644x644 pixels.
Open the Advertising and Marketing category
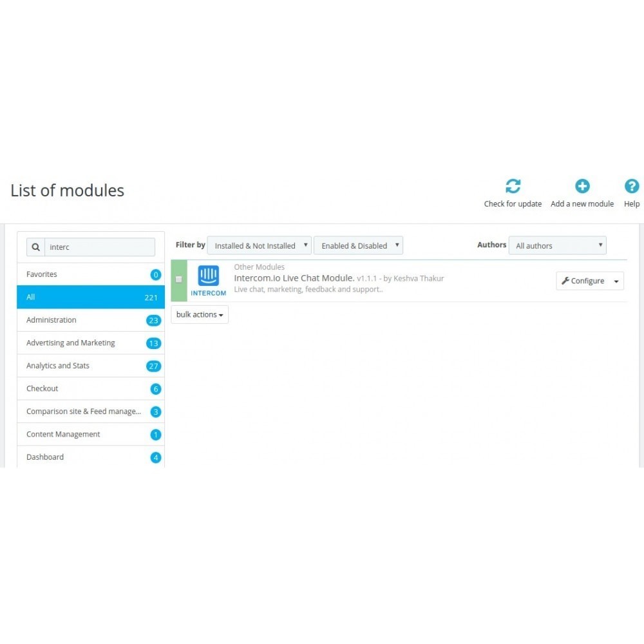coord(91,343)
